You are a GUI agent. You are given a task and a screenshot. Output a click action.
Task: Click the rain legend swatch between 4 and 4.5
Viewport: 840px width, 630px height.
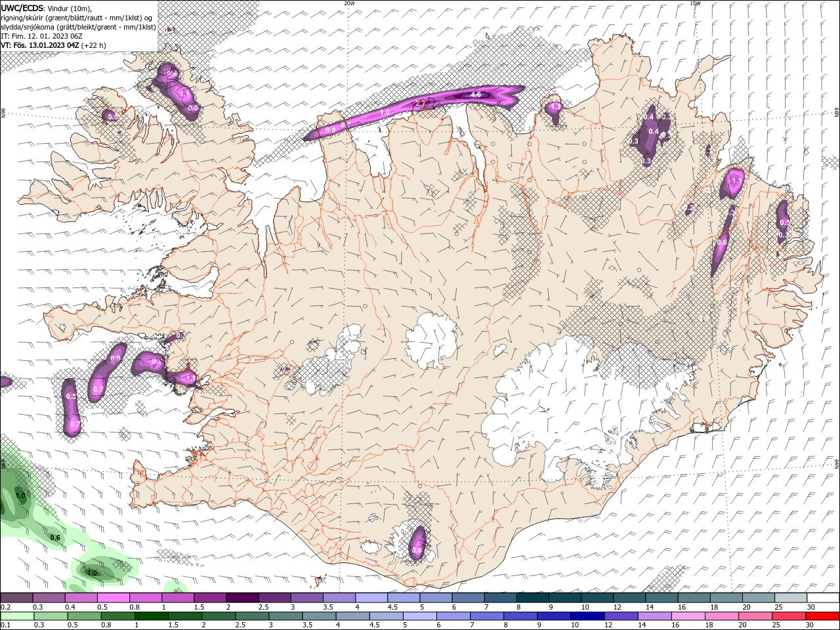pyautogui.click(x=352, y=616)
